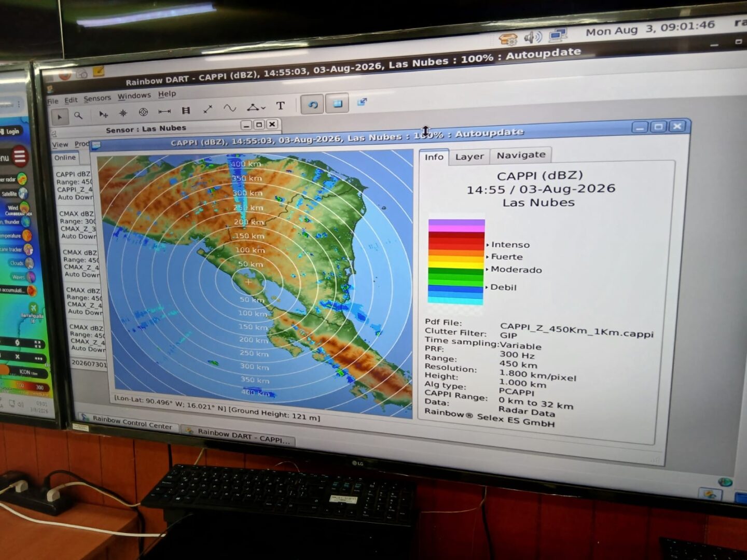
Task: Select the starburst marker tool
Action: tap(123, 113)
